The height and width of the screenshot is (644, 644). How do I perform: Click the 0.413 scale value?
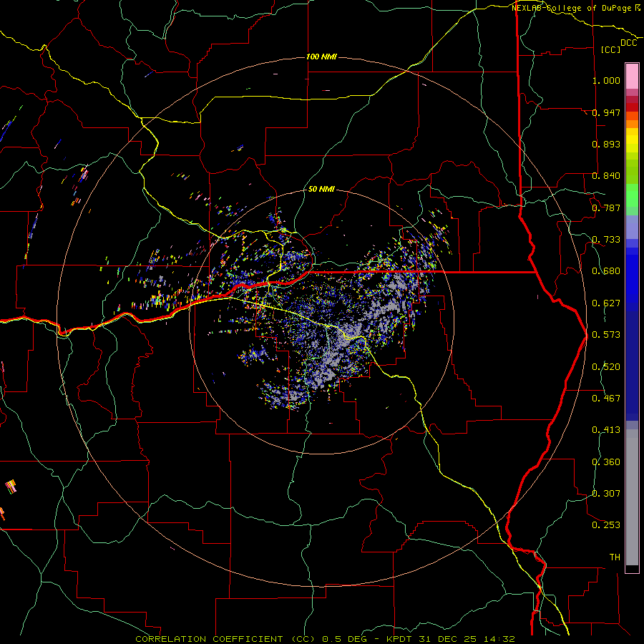coord(606,430)
